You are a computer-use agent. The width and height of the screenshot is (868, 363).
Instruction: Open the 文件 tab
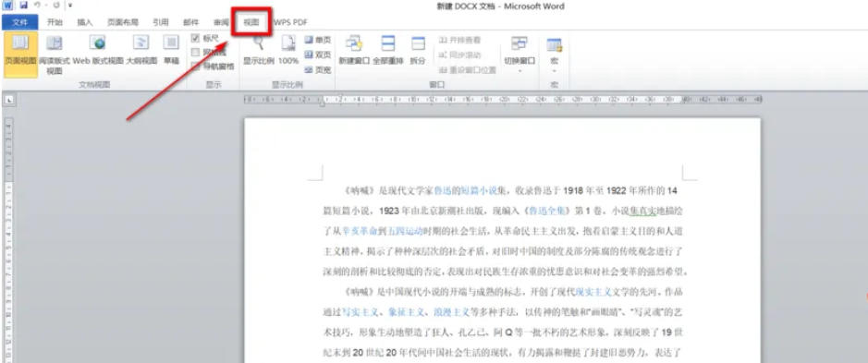20,22
